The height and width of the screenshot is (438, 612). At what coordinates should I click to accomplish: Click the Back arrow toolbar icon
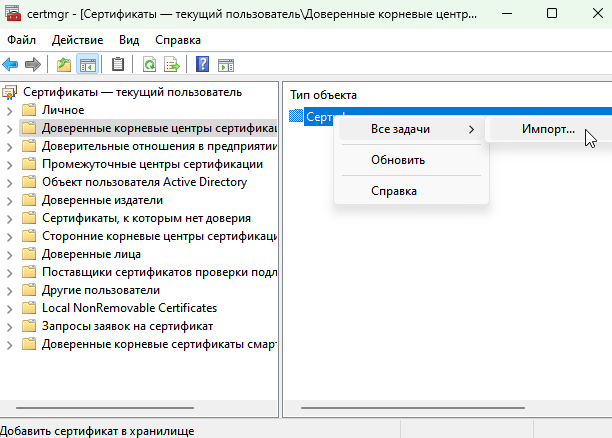pyautogui.click(x=11, y=65)
